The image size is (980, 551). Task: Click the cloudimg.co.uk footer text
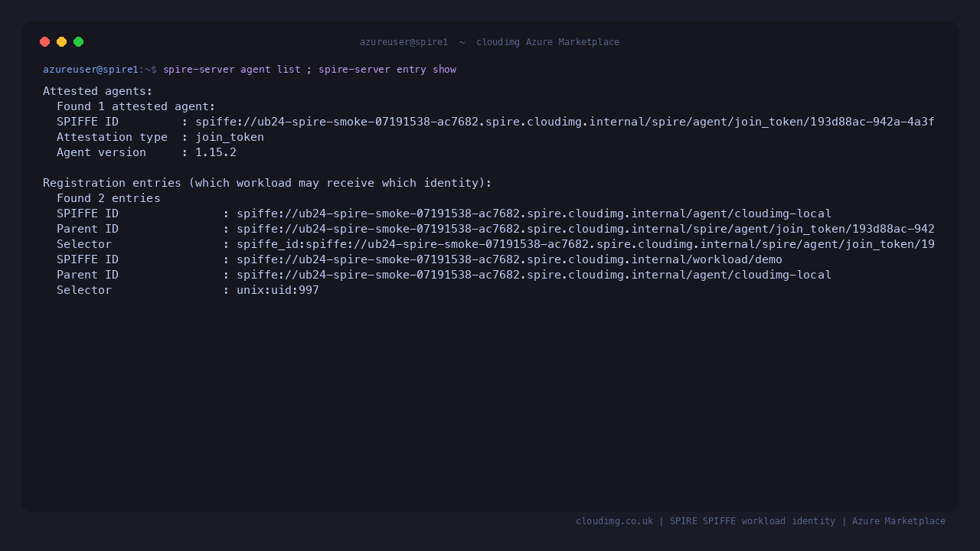point(614,521)
